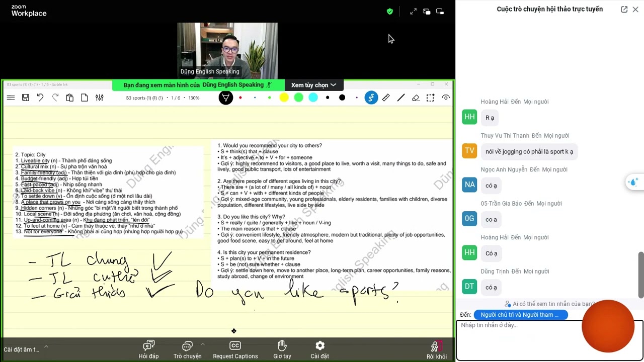Expand the Xem tùy chọn dropdown
The image size is (644, 362).
(313, 85)
